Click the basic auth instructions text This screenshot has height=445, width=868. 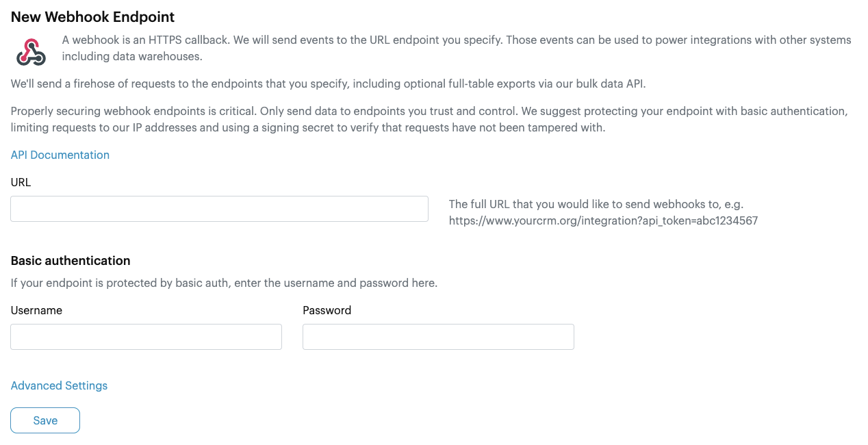click(x=224, y=283)
